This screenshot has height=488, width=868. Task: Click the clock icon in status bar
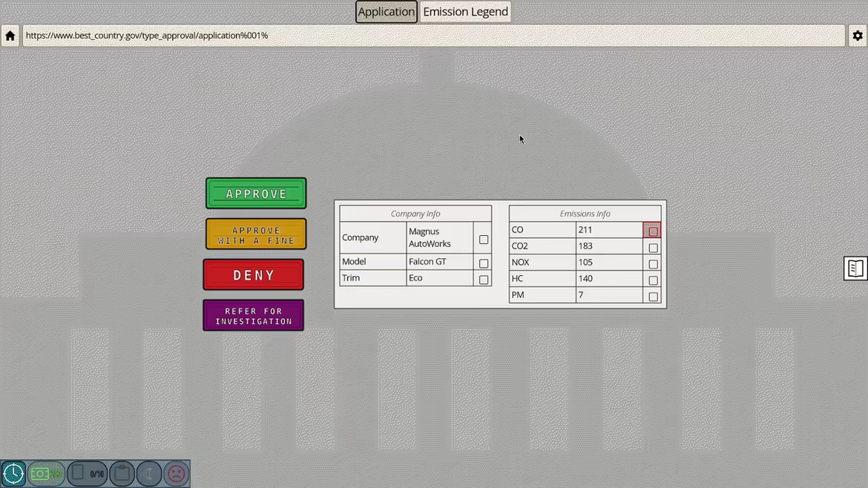pyautogui.click(x=13, y=473)
